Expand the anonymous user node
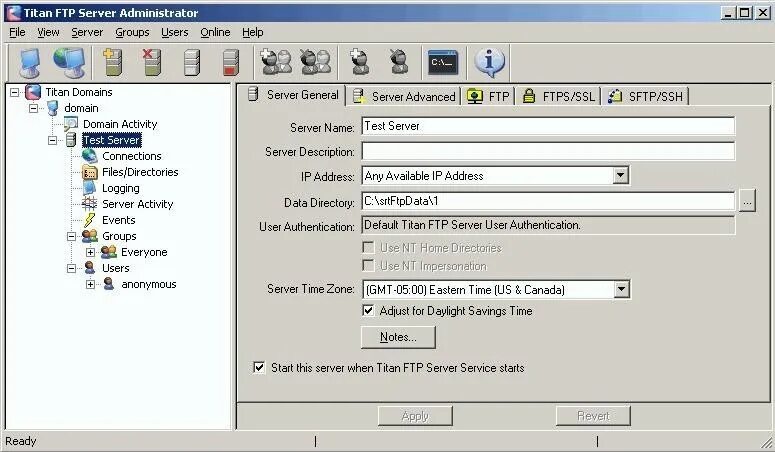 pos(90,284)
